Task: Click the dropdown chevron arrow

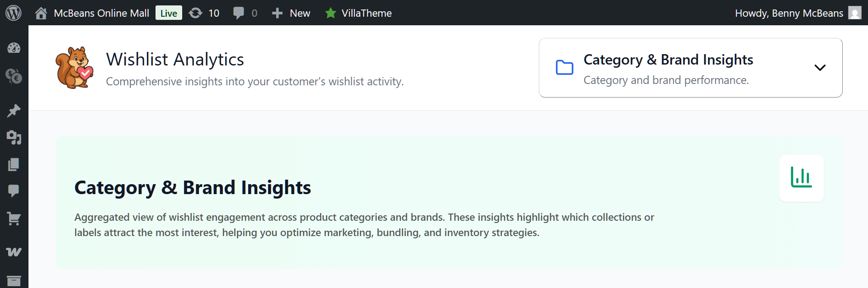Action: point(820,68)
